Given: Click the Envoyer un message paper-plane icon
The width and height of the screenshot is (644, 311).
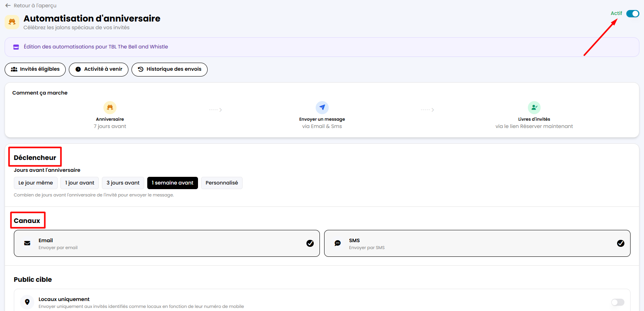Looking at the screenshot, I should (322, 108).
